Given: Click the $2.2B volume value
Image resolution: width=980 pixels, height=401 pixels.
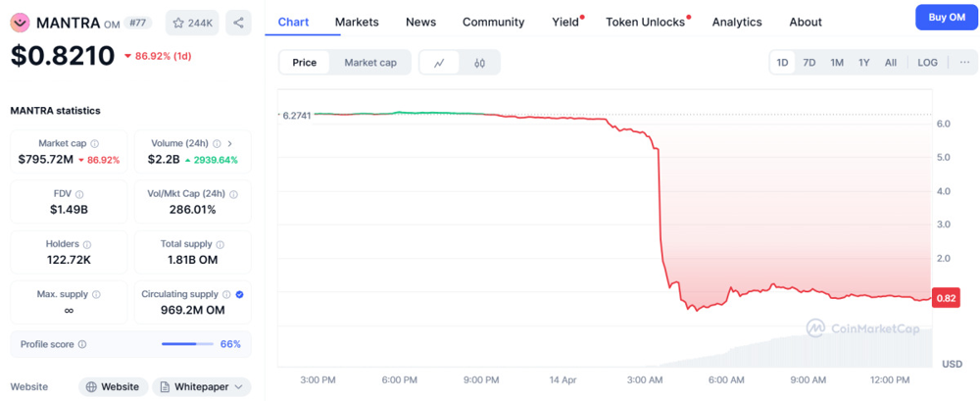Looking at the screenshot, I should click(x=164, y=160).
